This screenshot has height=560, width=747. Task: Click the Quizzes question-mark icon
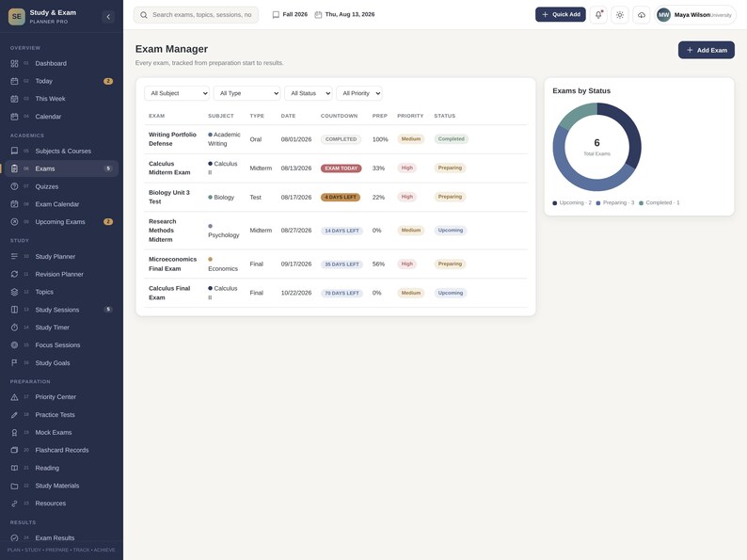tap(14, 186)
